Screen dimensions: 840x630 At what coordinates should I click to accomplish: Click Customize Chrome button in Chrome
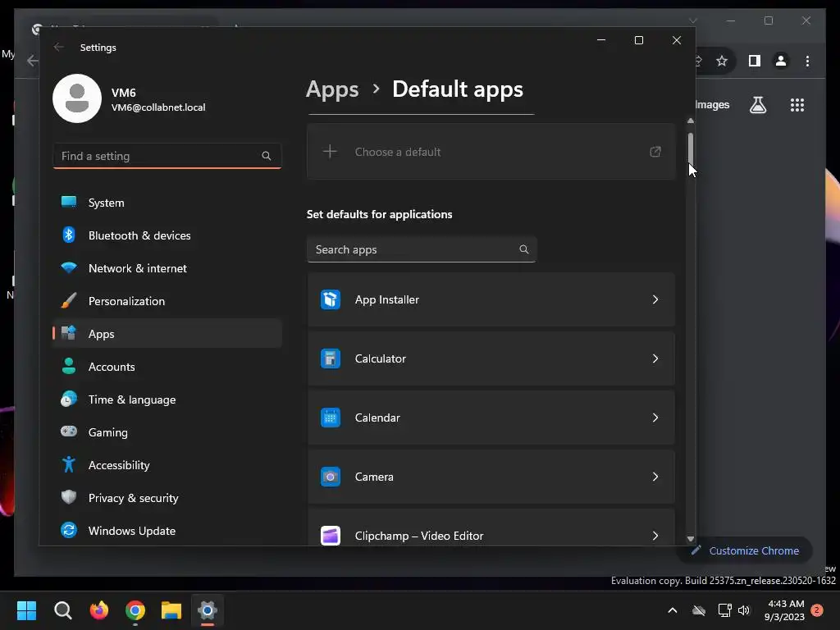(745, 550)
